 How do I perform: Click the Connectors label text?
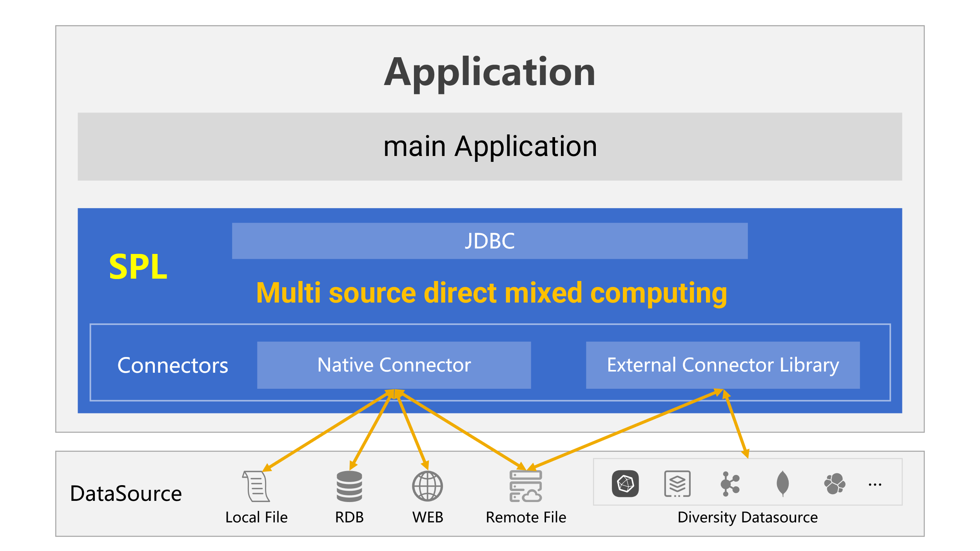[172, 366]
